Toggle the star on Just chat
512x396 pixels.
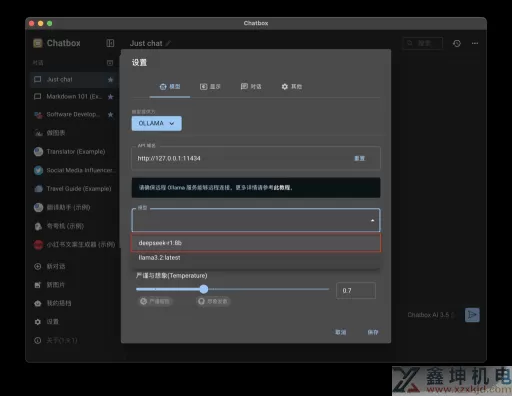110,80
